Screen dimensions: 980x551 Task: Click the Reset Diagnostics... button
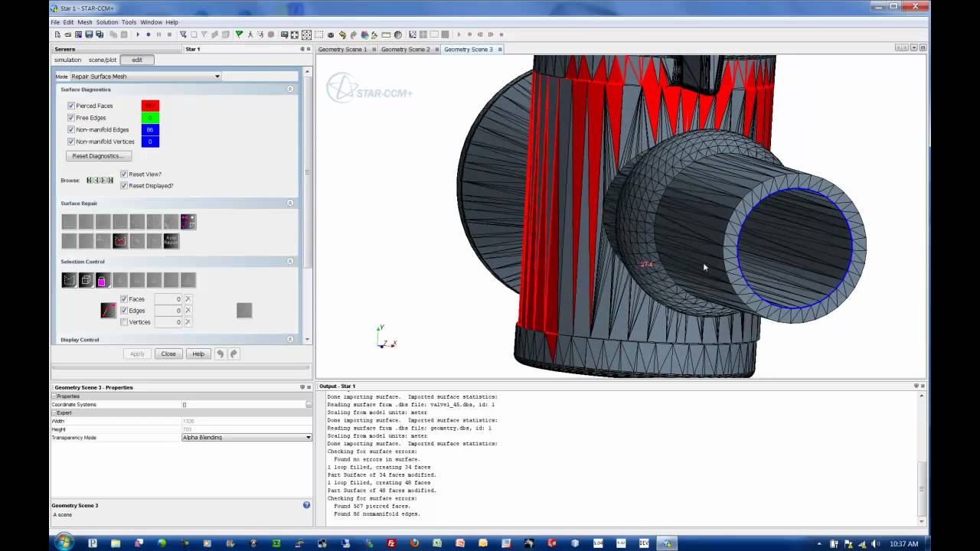(x=99, y=156)
